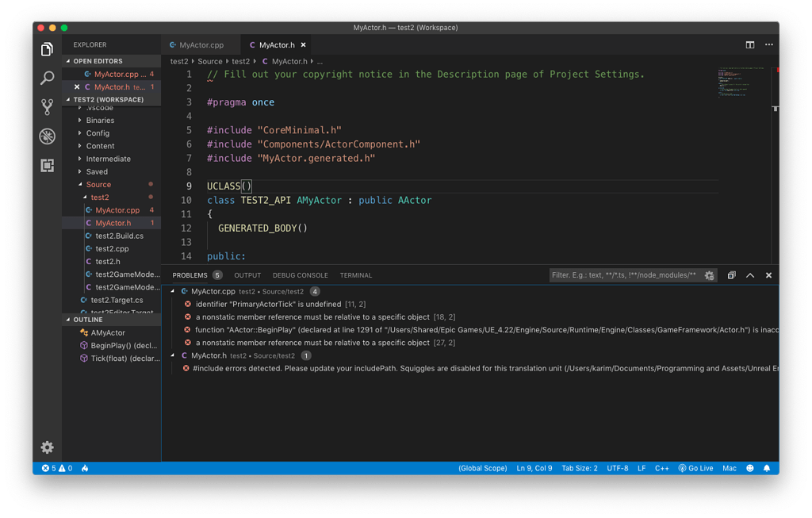Open the TERMINAL tab in the bottom panel

355,274
